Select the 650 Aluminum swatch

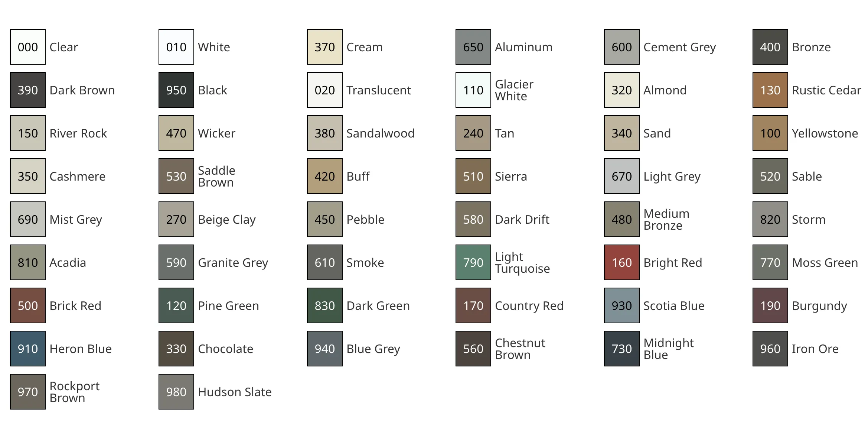tap(473, 47)
